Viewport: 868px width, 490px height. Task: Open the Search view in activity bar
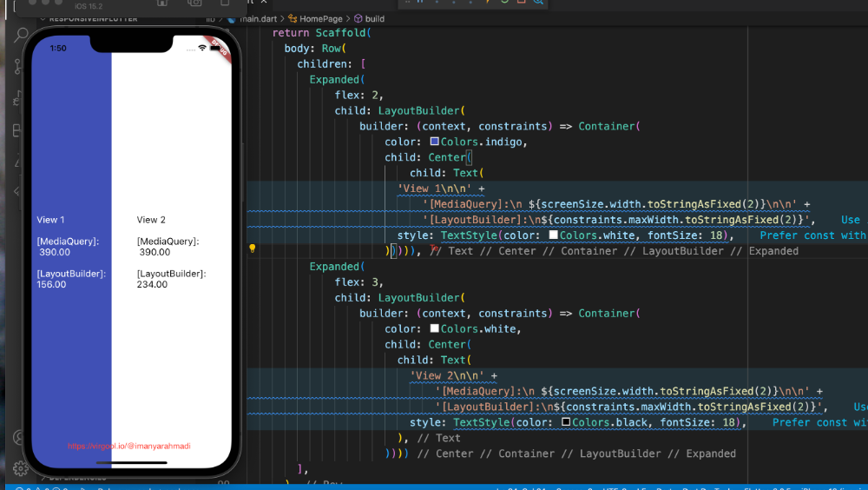21,36
